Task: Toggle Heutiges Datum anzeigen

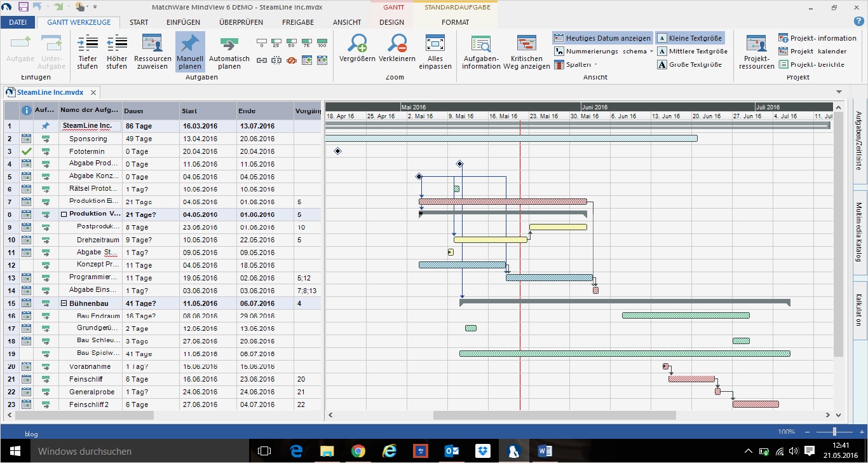Action: tap(602, 38)
